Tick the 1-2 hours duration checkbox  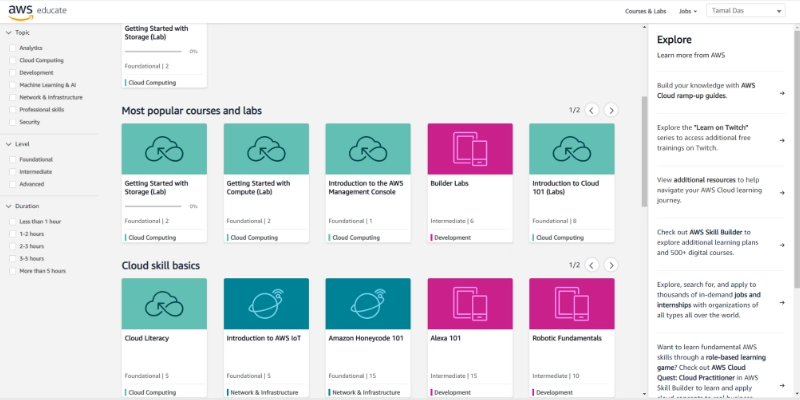pyautogui.click(x=13, y=234)
